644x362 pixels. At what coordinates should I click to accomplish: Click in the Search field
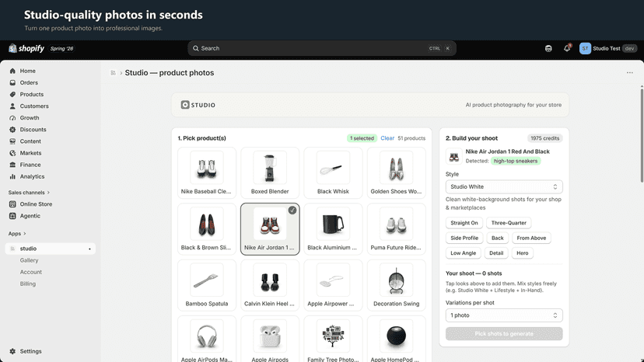322,48
